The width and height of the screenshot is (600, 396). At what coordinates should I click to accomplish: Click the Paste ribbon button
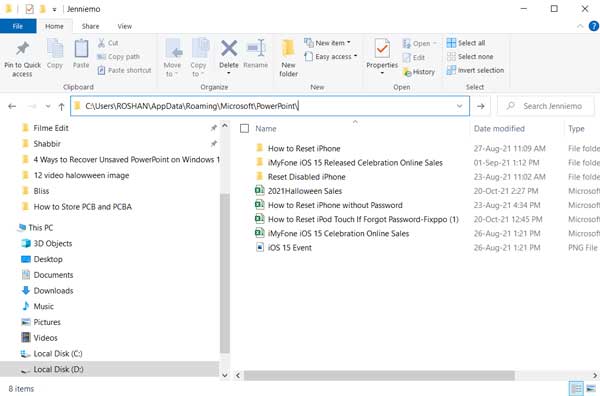81,54
